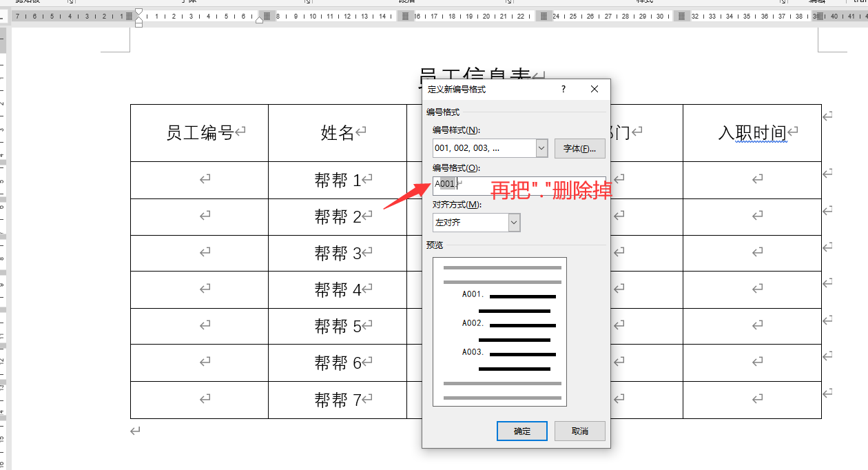Click the empty 员工编号 cell beside 帮帮 1
This screenshot has width=868, height=470.
coord(200,181)
